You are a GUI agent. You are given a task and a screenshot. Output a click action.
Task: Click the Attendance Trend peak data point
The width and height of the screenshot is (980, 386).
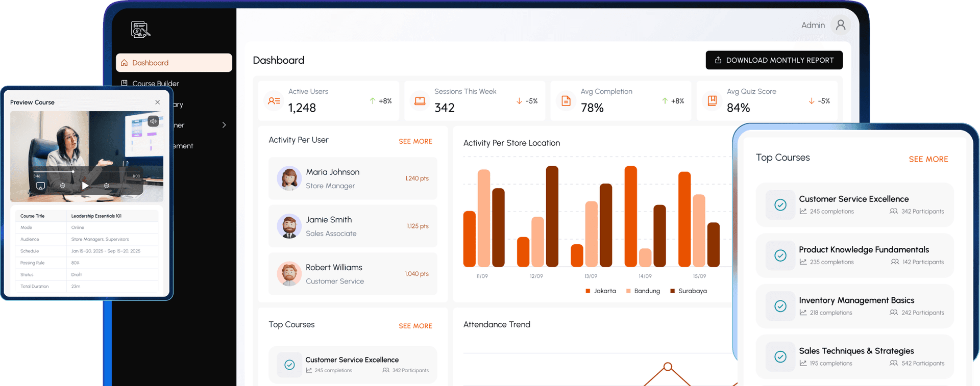click(x=668, y=366)
